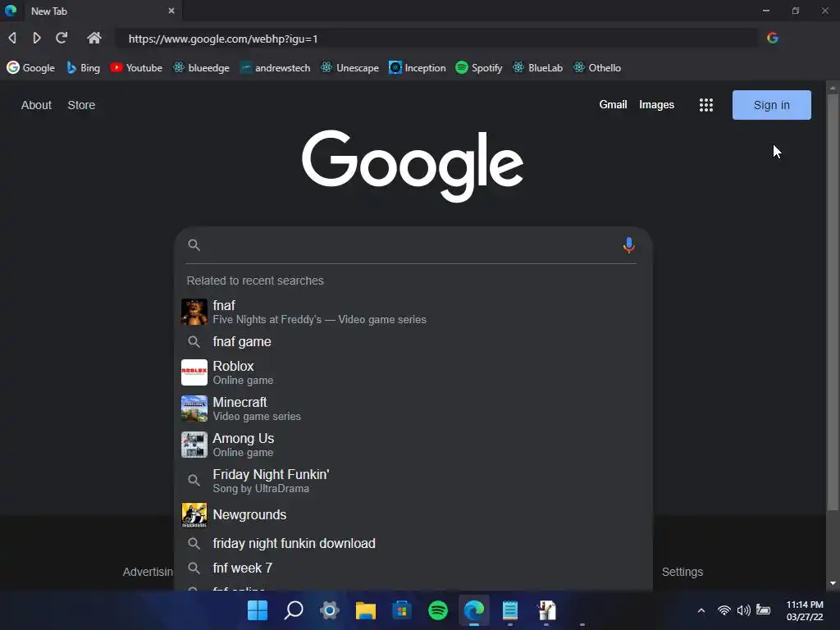
Task: Click the scrollbar down arrow
Action: pos(832,583)
